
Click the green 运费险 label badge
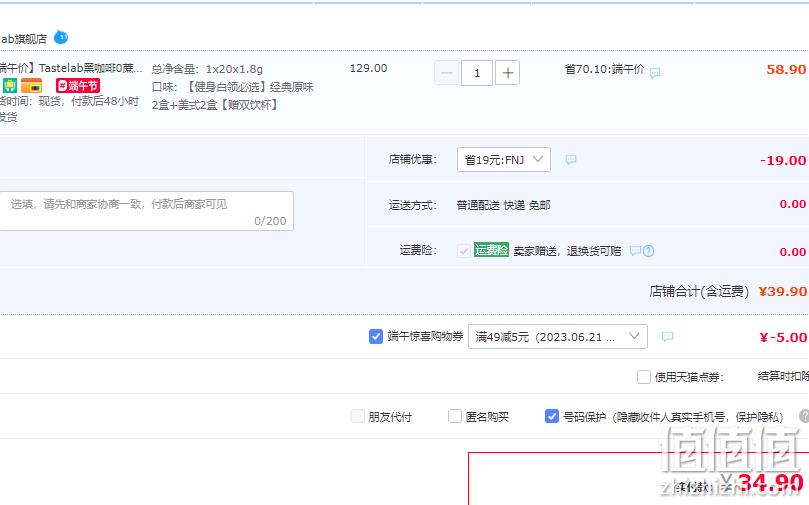click(491, 250)
